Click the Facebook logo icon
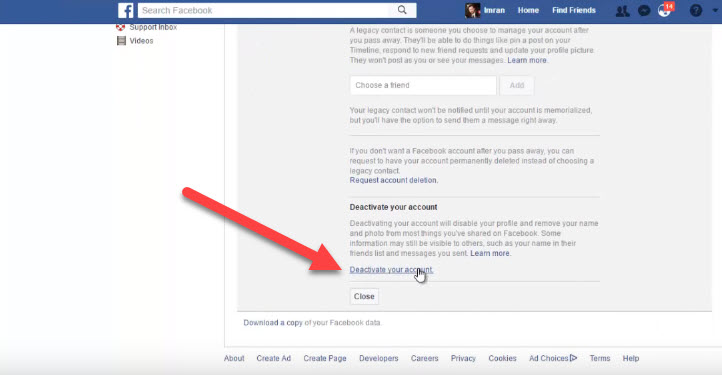Viewport: 722px width, 375px height. 125,10
